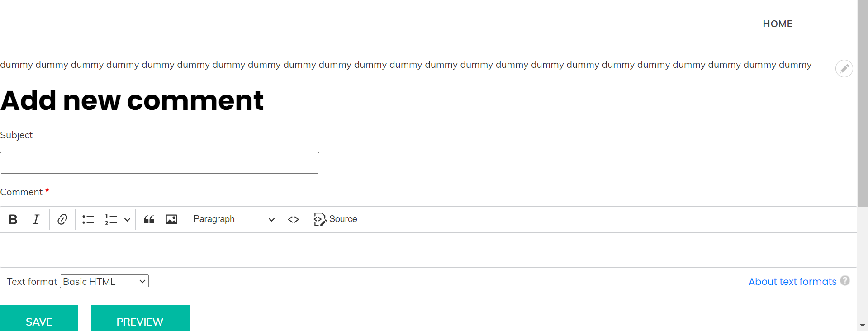Insert a bulleted list
Screen dimensions: 868x331
click(88, 219)
